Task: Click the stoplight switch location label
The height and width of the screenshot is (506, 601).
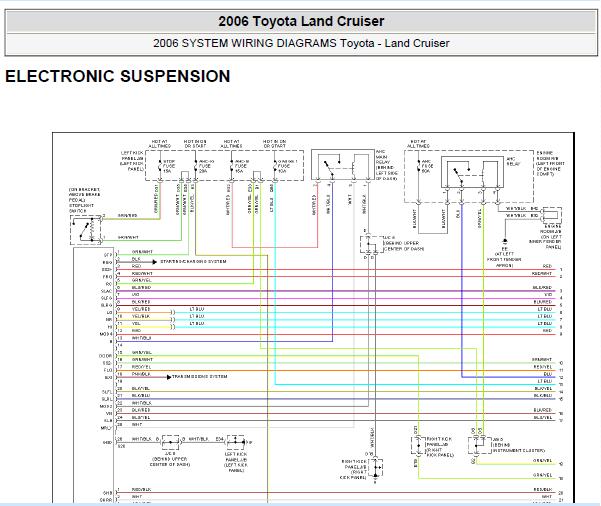Action: (x=84, y=200)
